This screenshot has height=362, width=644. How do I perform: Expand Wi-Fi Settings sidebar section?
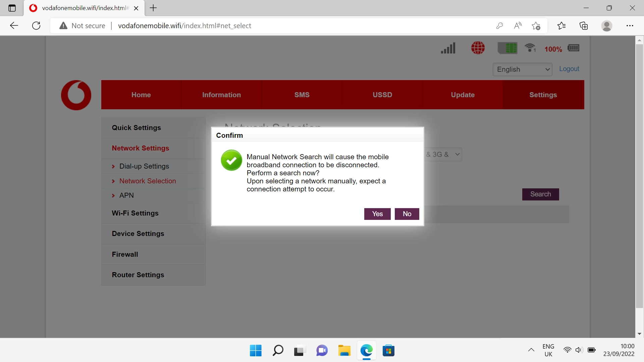click(135, 213)
